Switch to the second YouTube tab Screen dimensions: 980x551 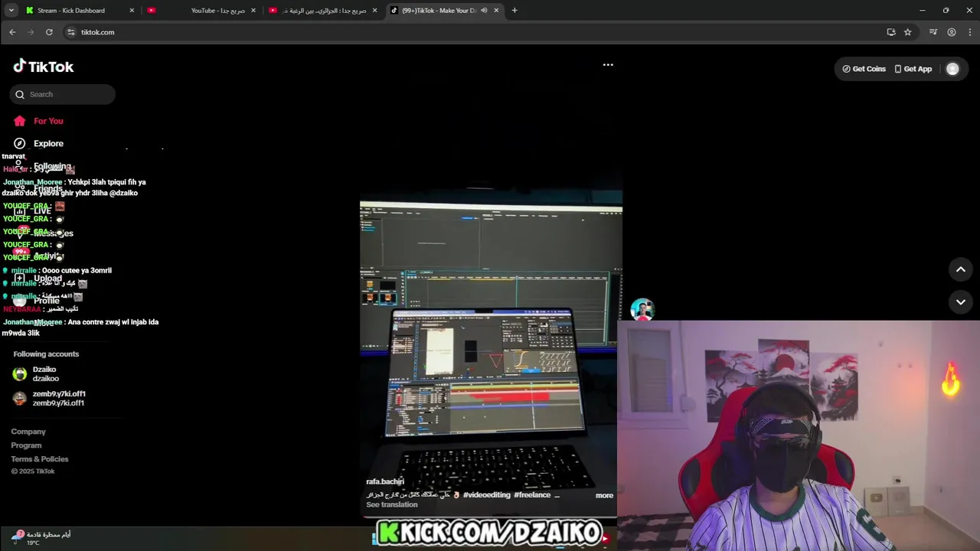322,11
